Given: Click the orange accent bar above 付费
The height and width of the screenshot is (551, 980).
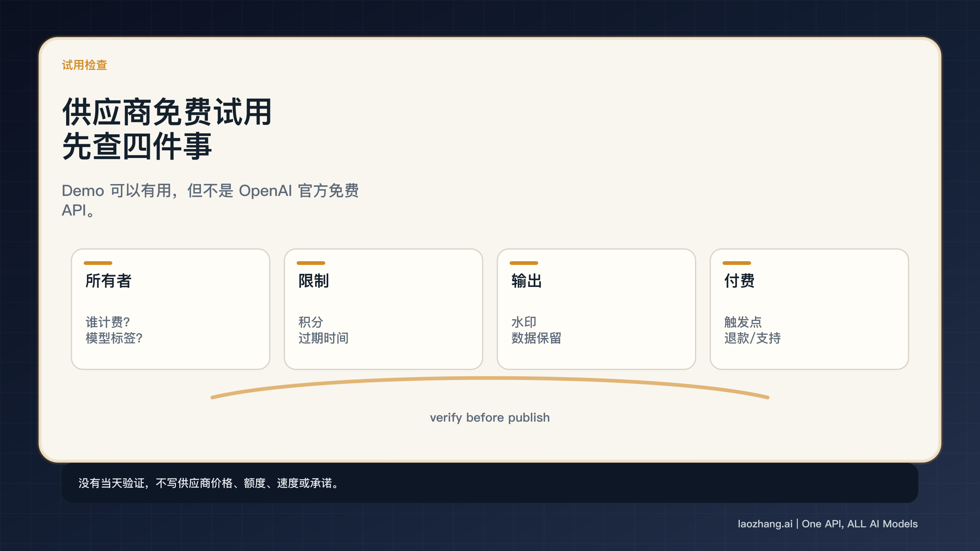Looking at the screenshot, I should point(738,264).
